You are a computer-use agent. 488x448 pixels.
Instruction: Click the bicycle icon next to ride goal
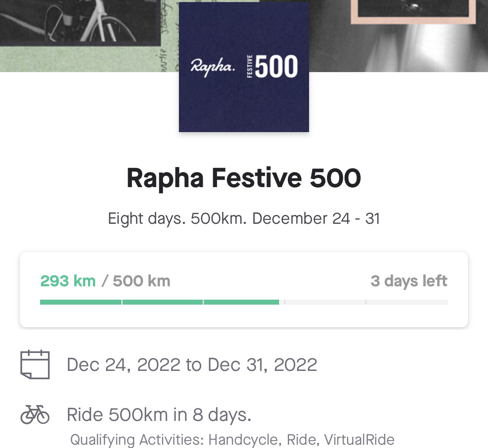pyautogui.click(x=35, y=414)
